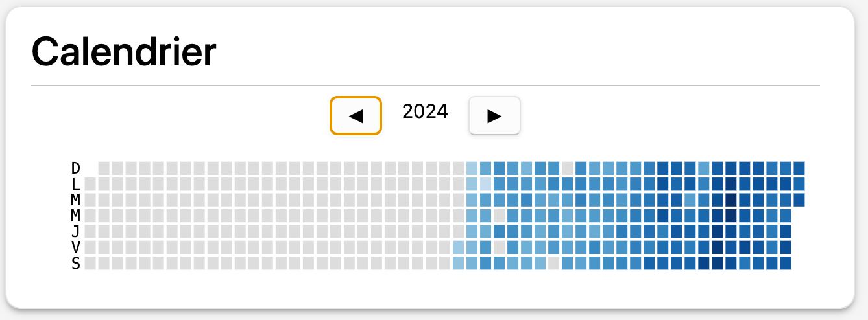Screen dimensions: 868x320
Task: Click the first gray cell of Sunday row
Action: pyautogui.click(x=104, y=168)
